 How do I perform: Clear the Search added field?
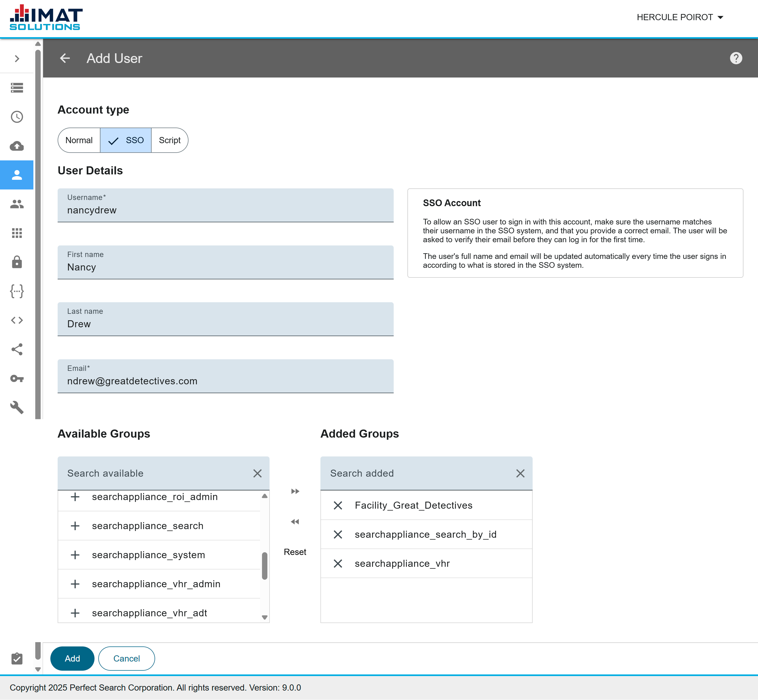[520, 473]
